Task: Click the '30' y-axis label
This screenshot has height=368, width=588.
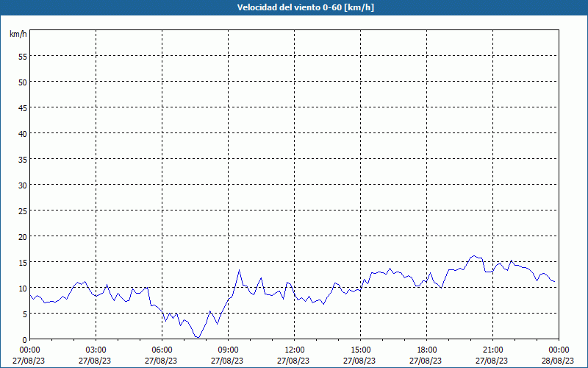Action: point(23,187)
